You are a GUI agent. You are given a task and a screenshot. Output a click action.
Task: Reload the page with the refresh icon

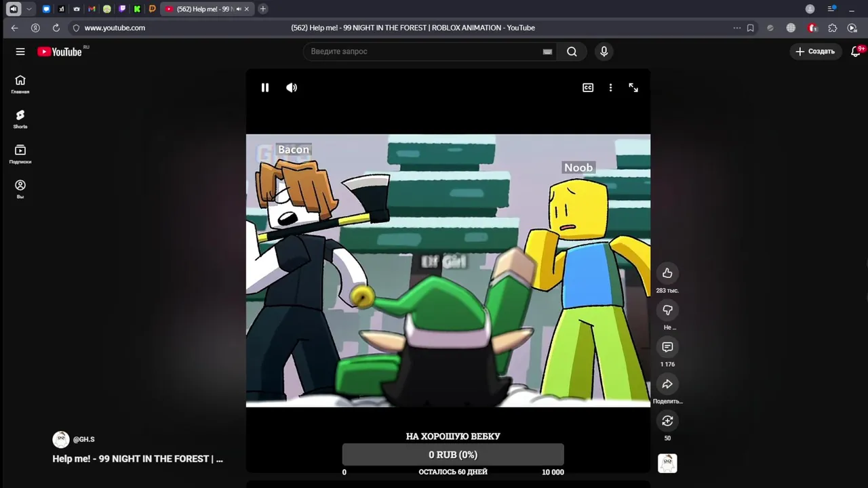pyautogui.click(x=56, y=28)
